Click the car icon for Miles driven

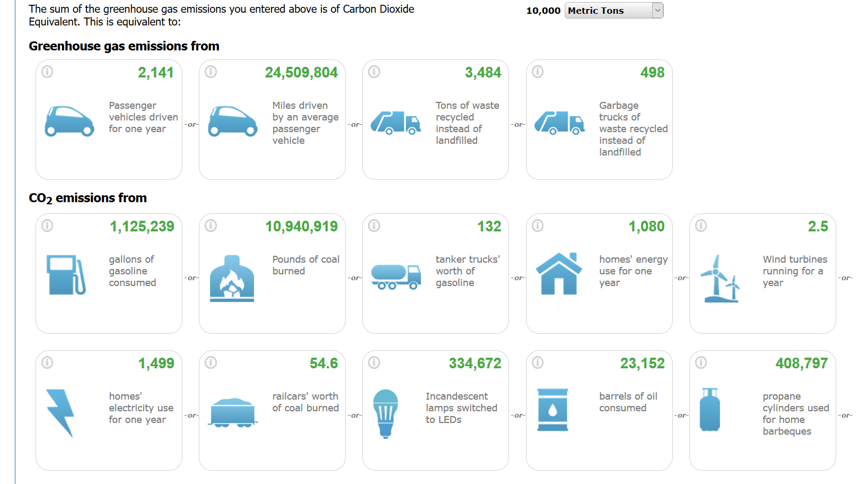[x=233, y=122]
